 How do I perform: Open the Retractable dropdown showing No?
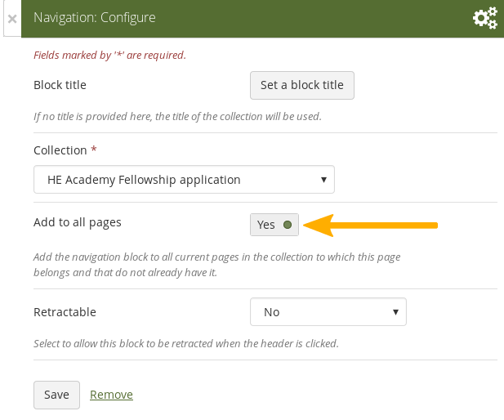(x=328, y=311)
